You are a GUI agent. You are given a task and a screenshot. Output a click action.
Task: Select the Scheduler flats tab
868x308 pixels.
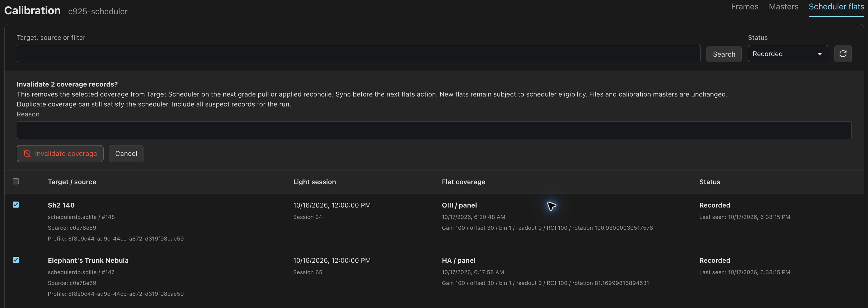pyautogui.click(x=836, y=7)
